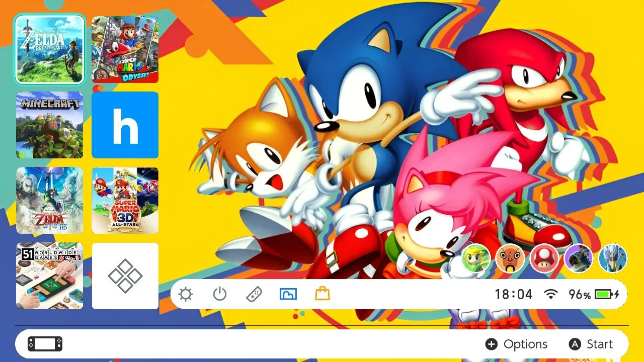The image size is (644, 362).
Task: Select the brown-faced Mii user avatar
Action: [x=510, y=258]
